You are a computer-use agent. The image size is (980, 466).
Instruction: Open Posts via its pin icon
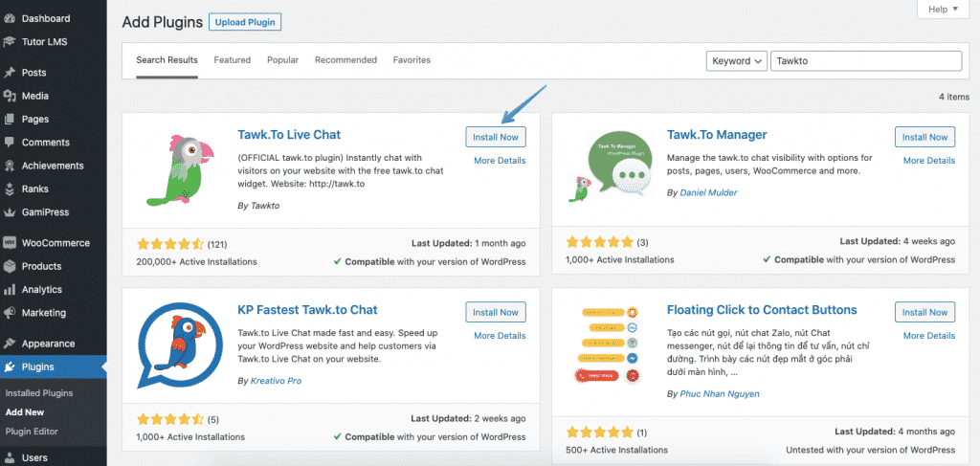(10, 73)
